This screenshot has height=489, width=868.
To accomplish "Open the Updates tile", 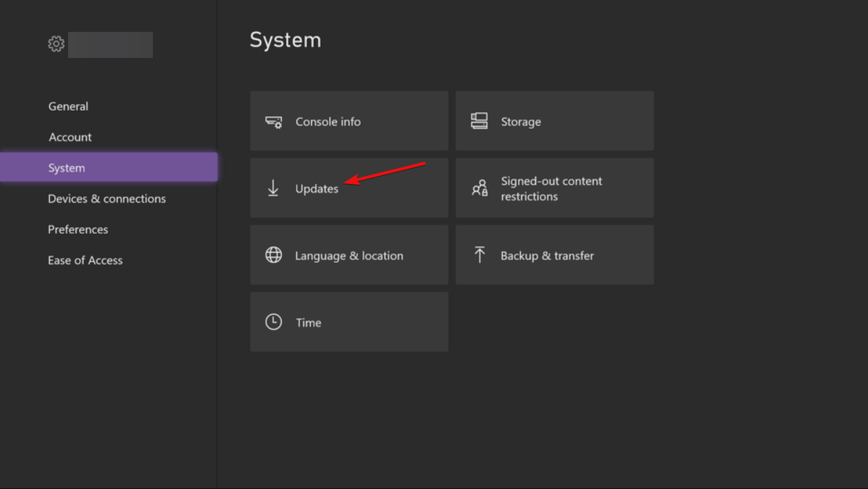I will (349, 188).
